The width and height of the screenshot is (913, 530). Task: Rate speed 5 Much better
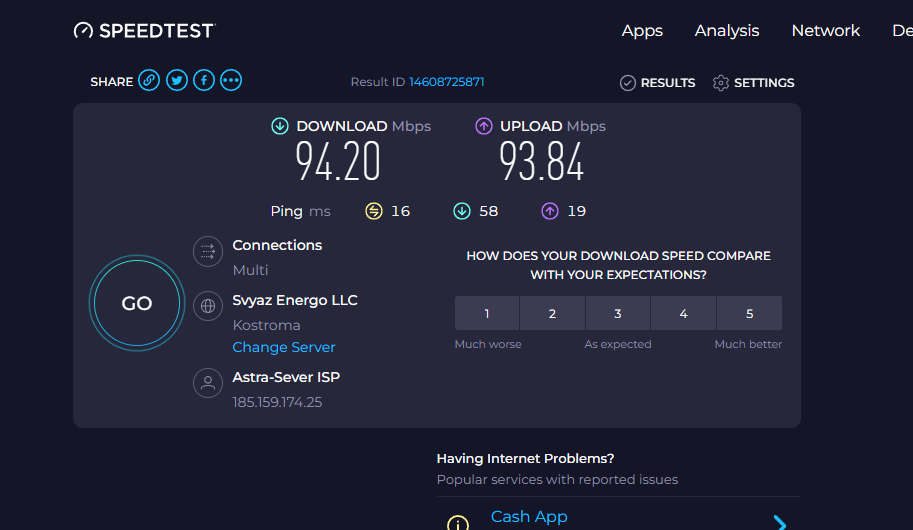pos(749,313)
